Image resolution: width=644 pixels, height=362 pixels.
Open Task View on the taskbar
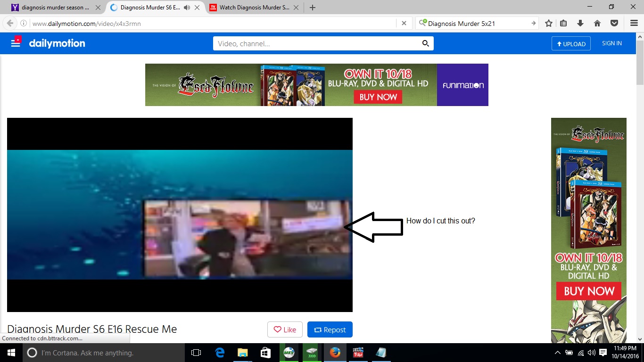coord(196,353)
